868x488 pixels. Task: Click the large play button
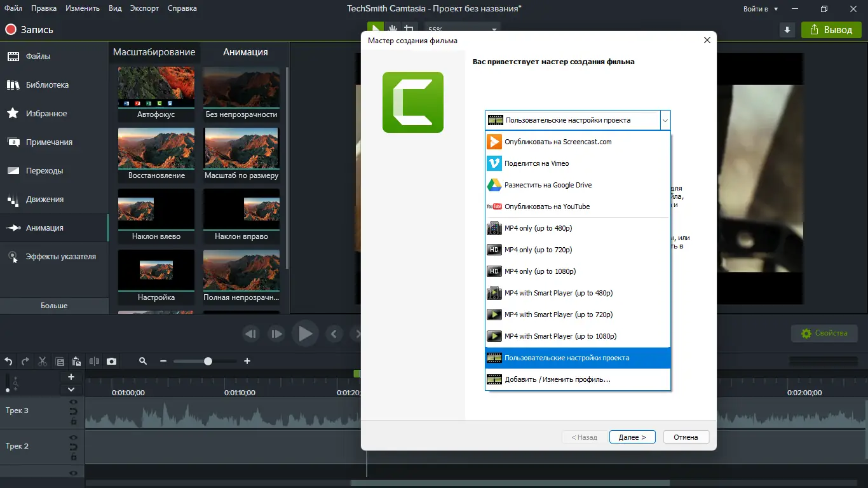coord(305,334)
